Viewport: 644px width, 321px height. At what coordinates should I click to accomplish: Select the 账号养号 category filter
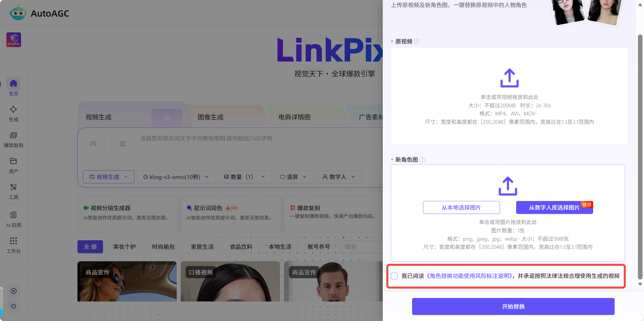319,247
